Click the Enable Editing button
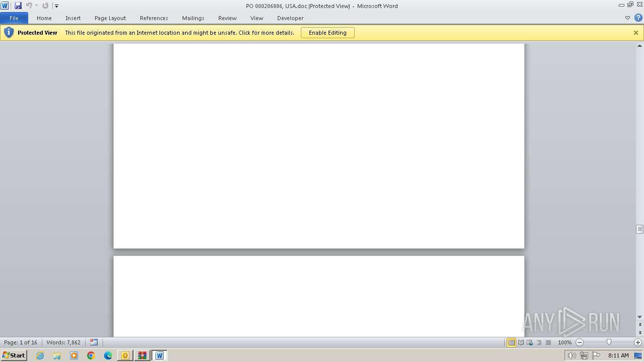This screenshot has height=362, width=644. click(328, 33)
